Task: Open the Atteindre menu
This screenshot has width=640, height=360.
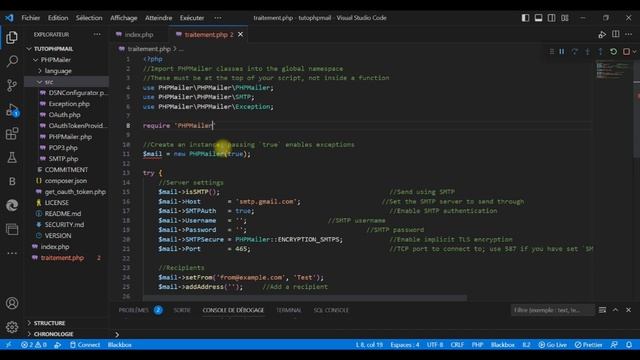Action: coord(158,18)
